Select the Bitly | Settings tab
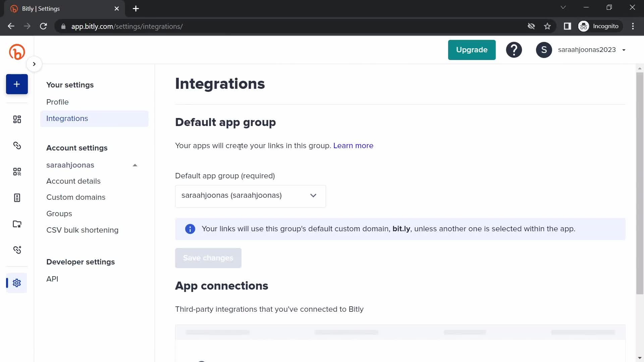The height and width of the screenshot is (362, 644). point(64,9)
